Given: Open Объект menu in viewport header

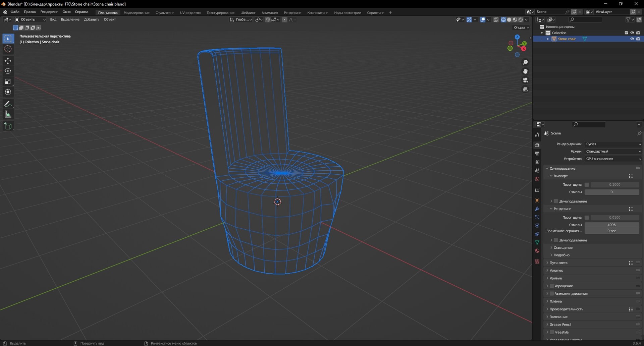Looking at the screenshot, I should click(110, 20).
